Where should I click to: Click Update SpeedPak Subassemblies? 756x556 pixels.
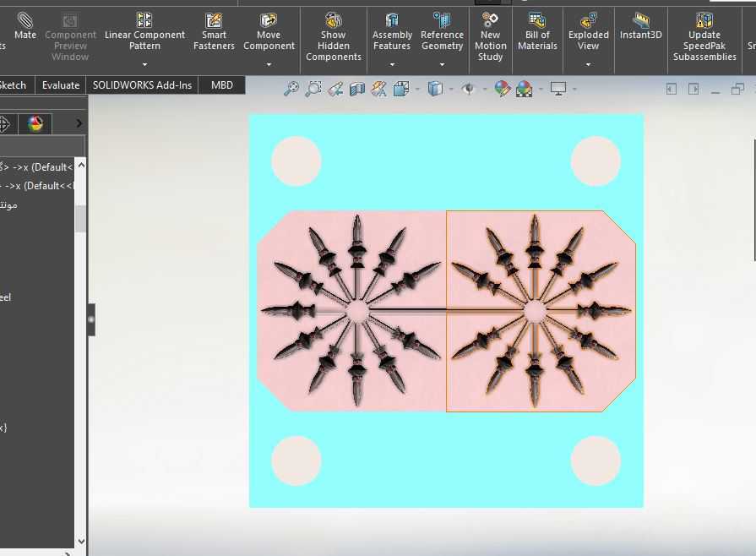tap(704, 36)
